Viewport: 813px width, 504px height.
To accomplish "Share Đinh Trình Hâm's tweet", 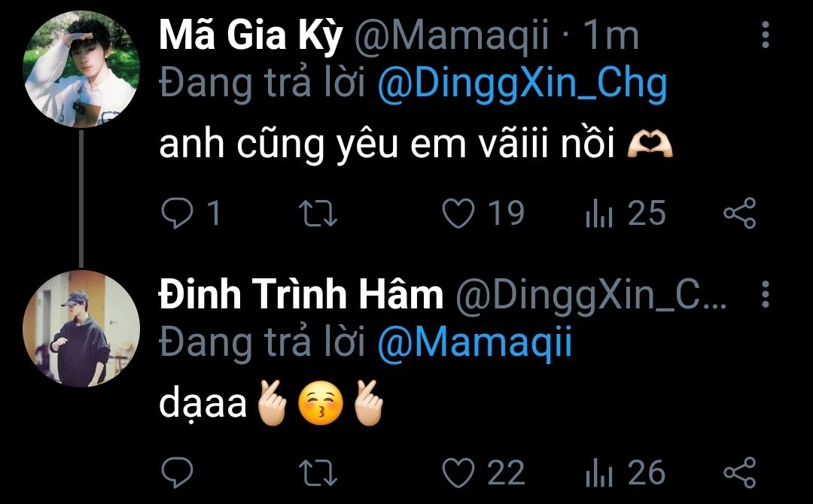I will 738,473.
